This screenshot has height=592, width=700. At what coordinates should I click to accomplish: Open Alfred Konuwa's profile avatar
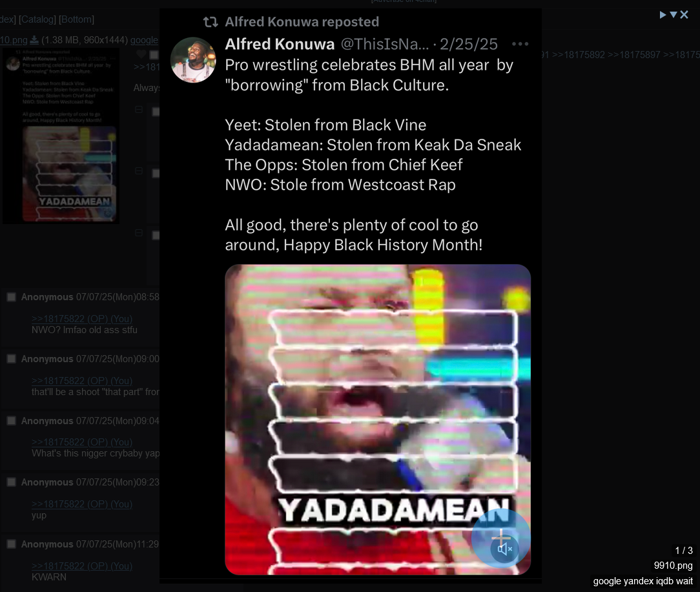coord(193,60)
